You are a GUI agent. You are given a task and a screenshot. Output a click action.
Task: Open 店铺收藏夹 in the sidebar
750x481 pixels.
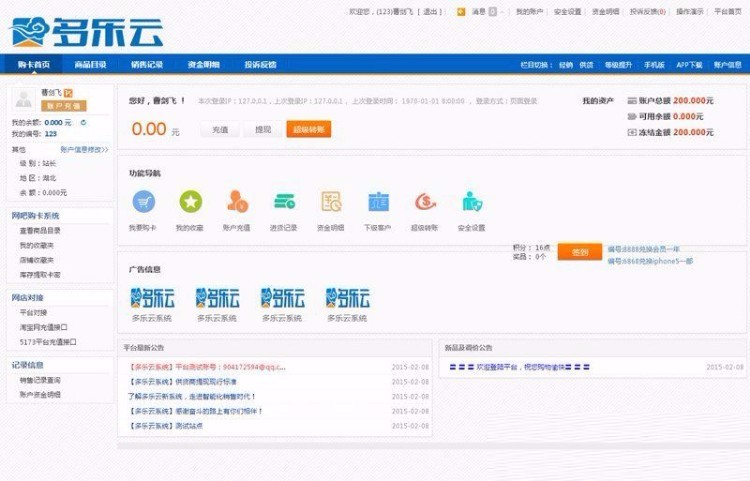(37, 260)
